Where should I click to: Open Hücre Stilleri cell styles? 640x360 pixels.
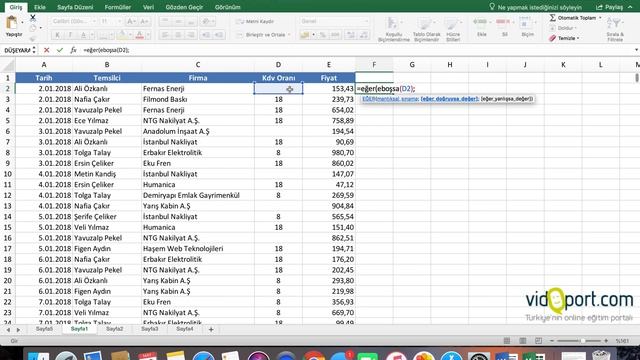tap(453, 29)
